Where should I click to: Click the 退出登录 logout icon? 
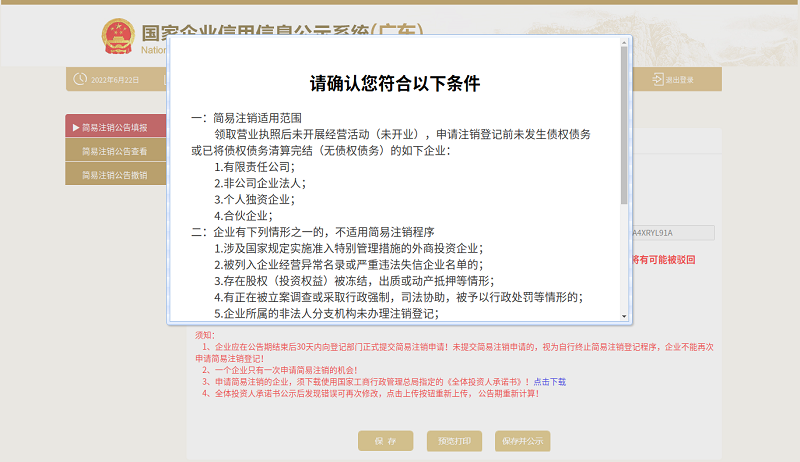pos(658,79)
